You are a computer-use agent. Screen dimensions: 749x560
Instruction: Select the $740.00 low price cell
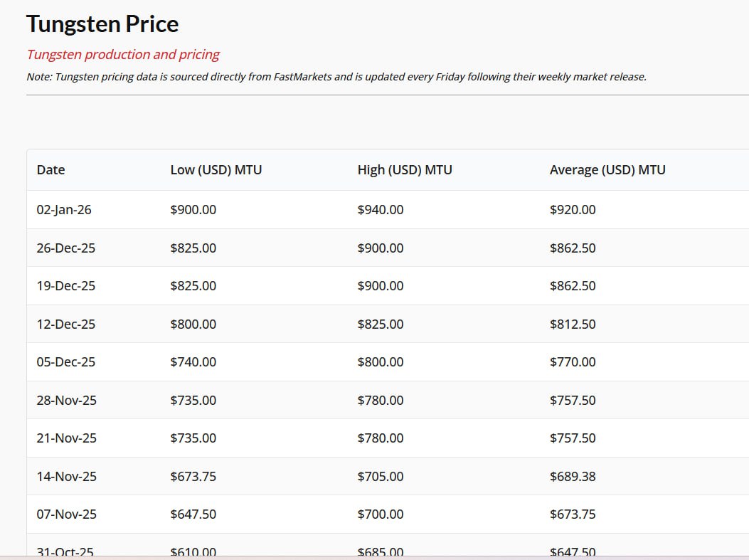(193, 362)
